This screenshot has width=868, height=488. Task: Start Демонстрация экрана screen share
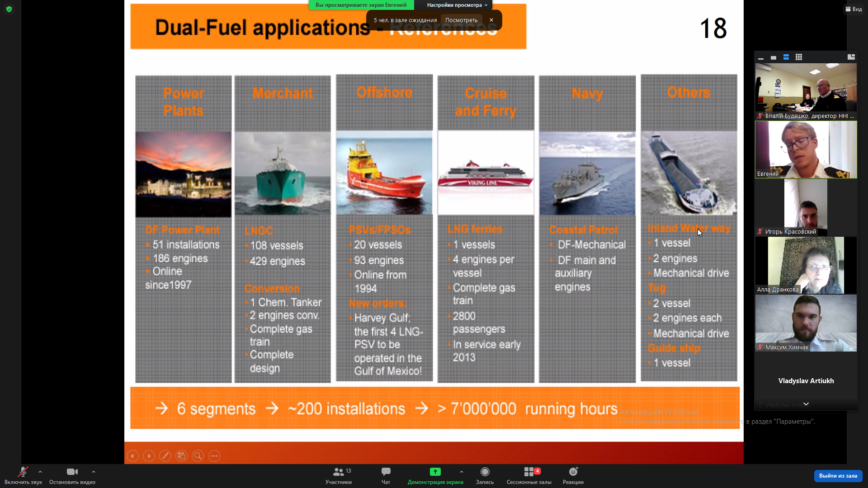click(x=435, y=475)
